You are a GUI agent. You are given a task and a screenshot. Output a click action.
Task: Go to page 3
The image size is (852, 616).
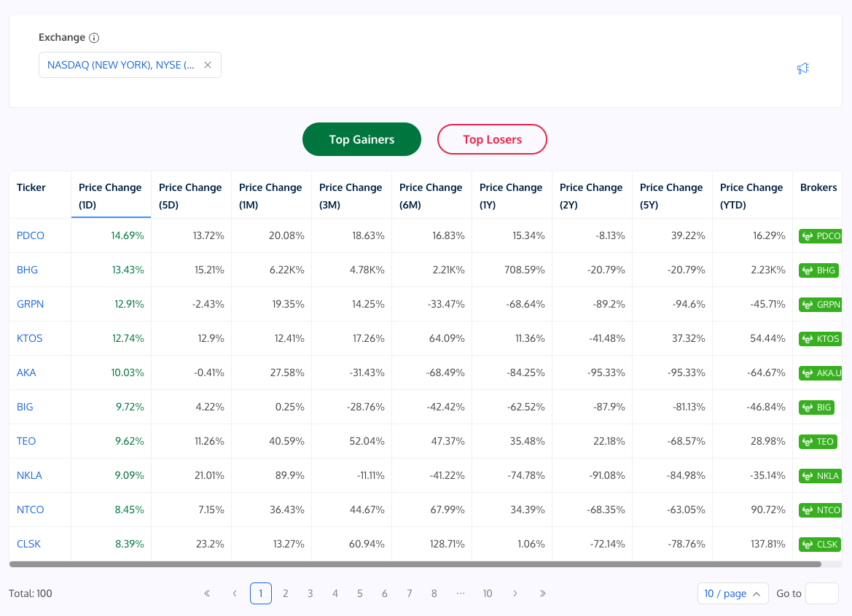point(310,593)
